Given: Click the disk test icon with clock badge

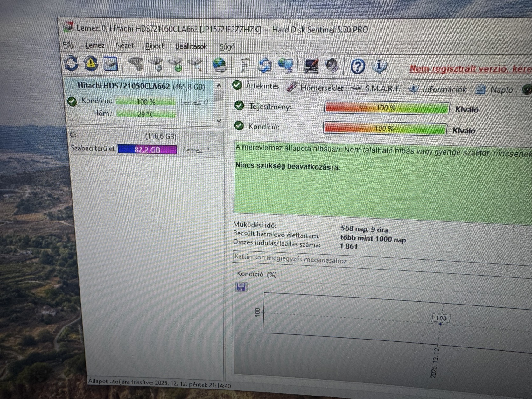Looking at the screenshot, I should (x=156, y=64).
